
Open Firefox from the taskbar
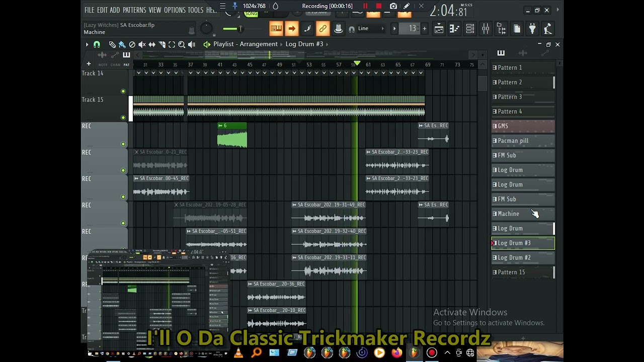tap(396, 353)
